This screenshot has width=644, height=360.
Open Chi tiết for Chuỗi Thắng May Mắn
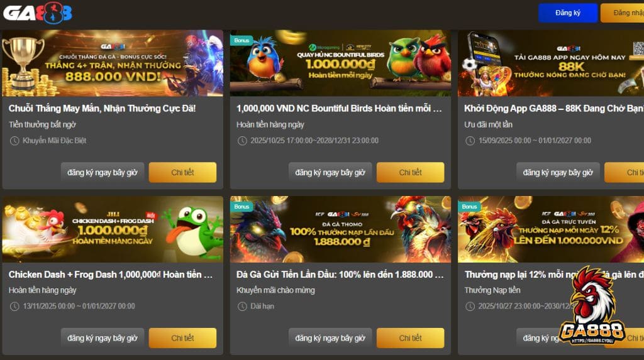tap(182, 172)
